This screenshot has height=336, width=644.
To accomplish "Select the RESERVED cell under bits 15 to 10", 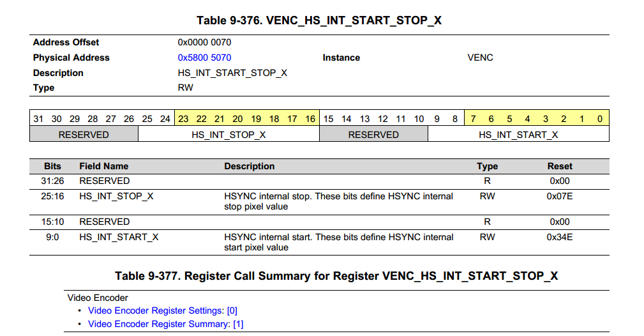I will point(373,135).
